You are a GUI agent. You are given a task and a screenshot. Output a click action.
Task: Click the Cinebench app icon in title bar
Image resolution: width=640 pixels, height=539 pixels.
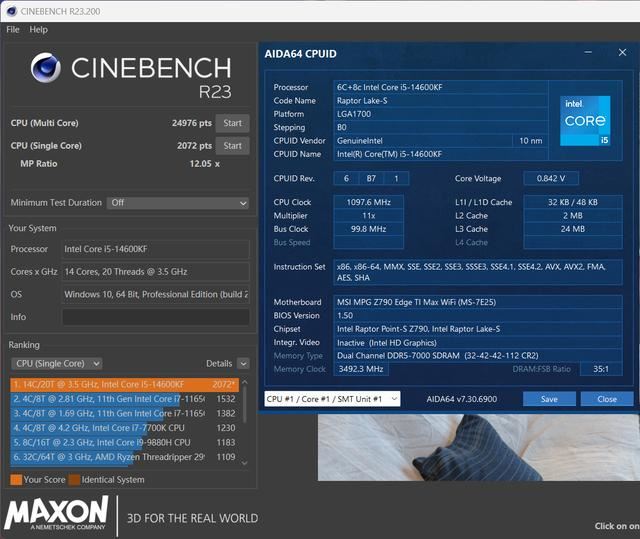pyautogui.click(x=11, y=9)
